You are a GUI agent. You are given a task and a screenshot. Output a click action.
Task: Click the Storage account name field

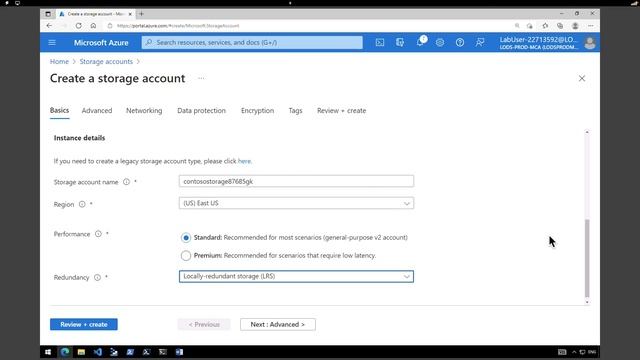296,181
